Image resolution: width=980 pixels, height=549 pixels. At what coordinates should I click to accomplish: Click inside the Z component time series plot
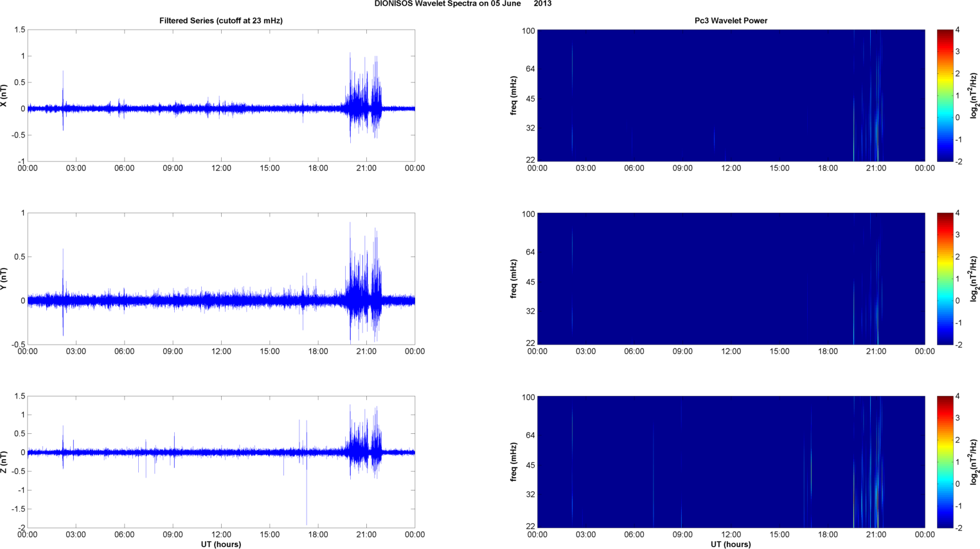(x=221, y=462)
